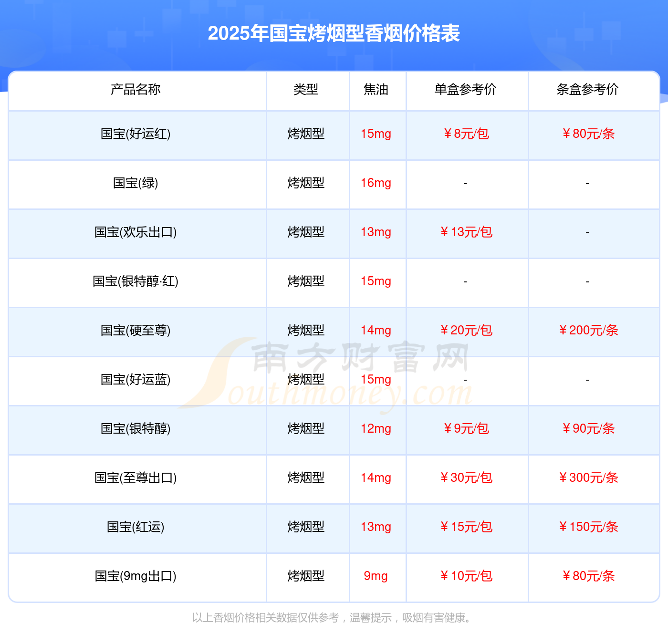The image size is (668, 644).
Task: Click tar value in 国宝(至尊出口) row
Action: coord(376,478)
